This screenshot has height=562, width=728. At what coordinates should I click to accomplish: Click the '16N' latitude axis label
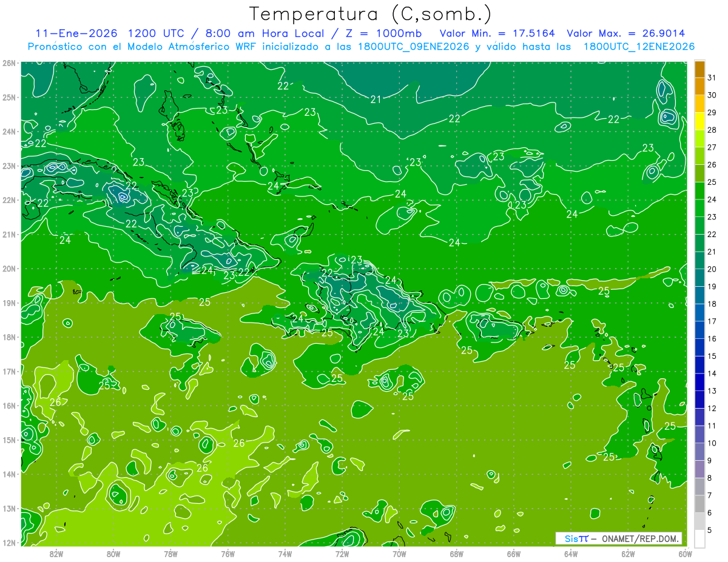(8, 406)
